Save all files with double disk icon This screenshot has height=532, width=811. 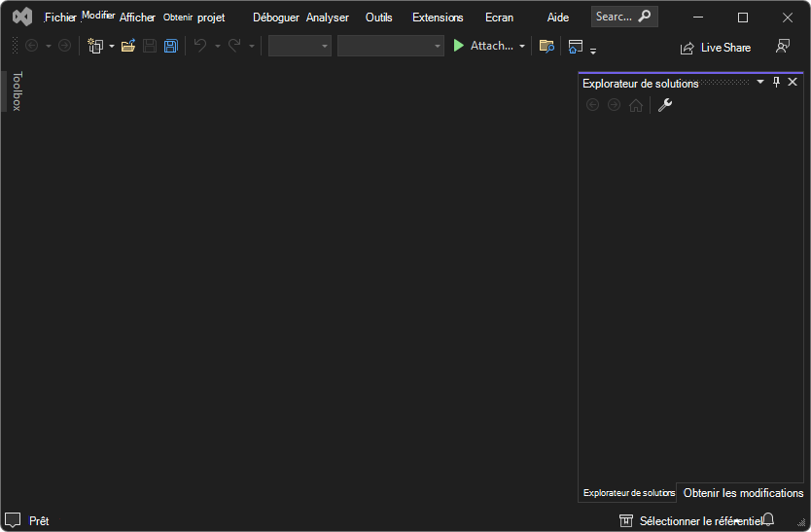pos(171,46)
